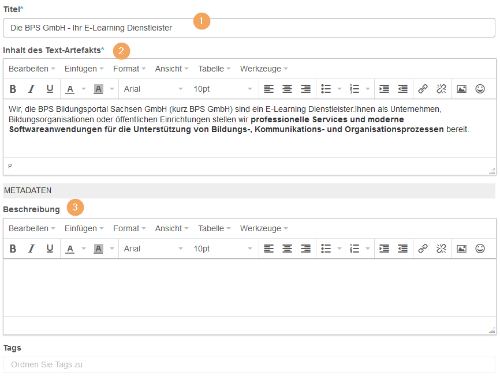
Task: Insert image in the Inhalt editor
Action: click(462, 89)
